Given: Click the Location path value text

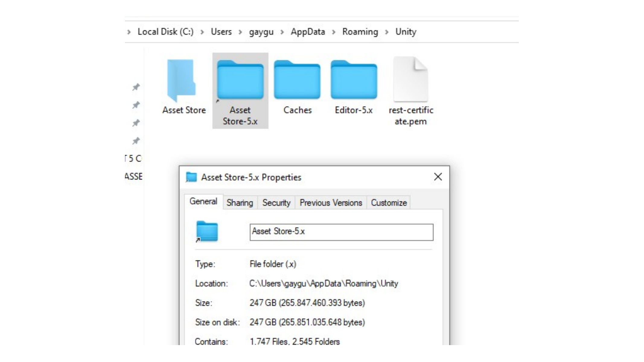Looking at the screenshot, I should 324,284.
